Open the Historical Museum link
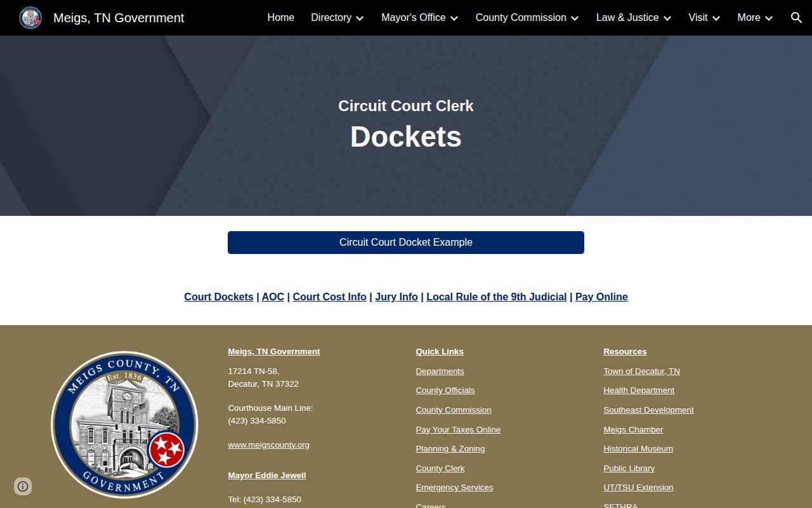Screen dimensions: 812x508 [638, 449]
